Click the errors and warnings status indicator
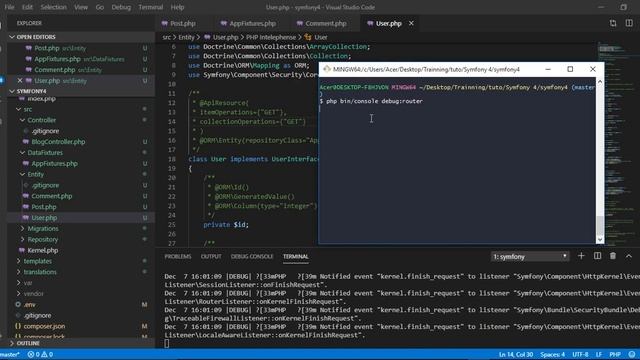The width and height of the screenshot is (640, 360). coord(40,354)
